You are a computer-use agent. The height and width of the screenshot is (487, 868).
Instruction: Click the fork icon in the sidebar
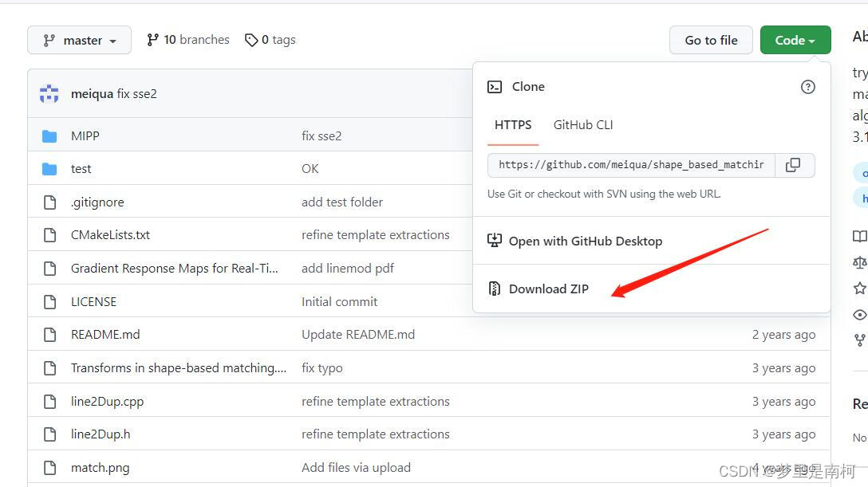[x=859, y=340]
